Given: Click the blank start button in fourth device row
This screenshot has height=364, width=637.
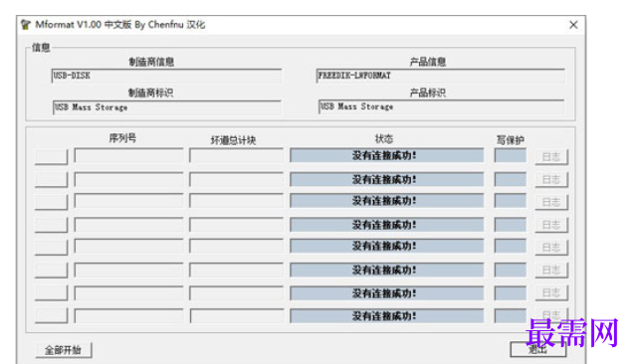Looking at the screenshot, I should click(51, 225).
